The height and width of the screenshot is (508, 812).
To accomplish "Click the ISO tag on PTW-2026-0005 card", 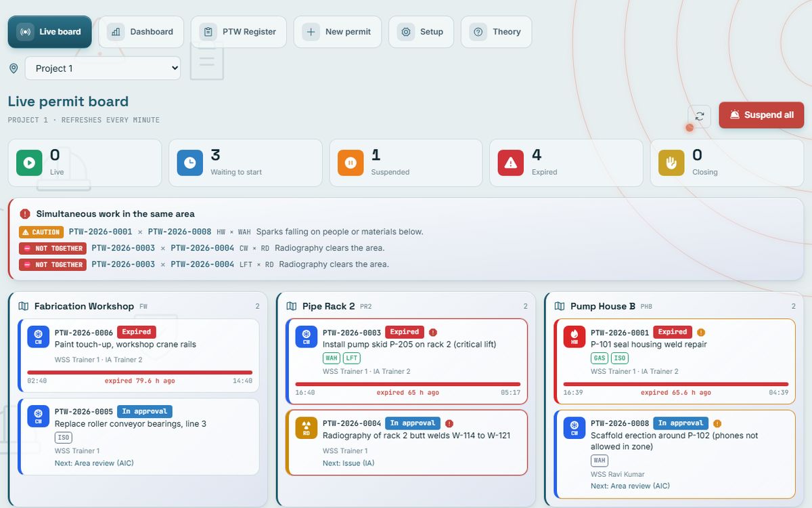I will [63, 438].
